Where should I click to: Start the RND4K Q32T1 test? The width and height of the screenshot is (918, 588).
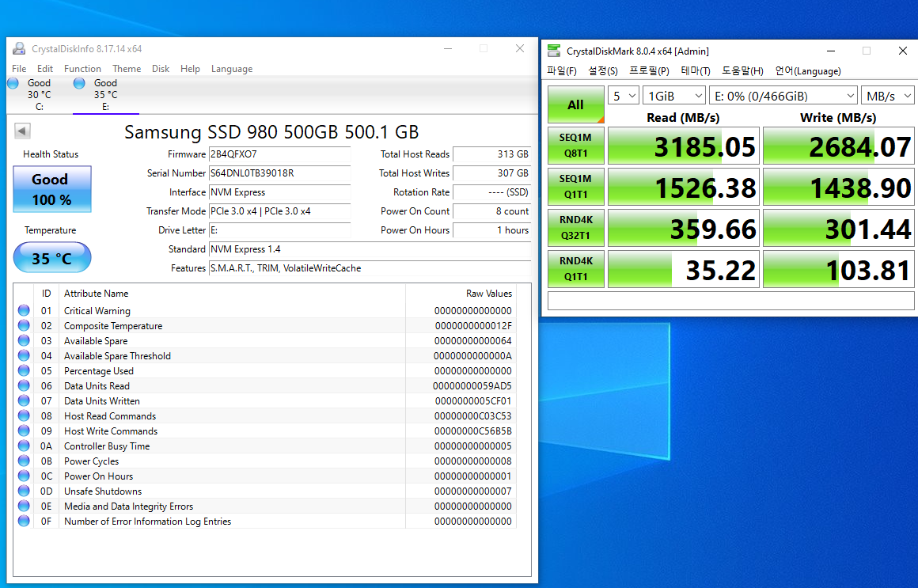[575, 228]
